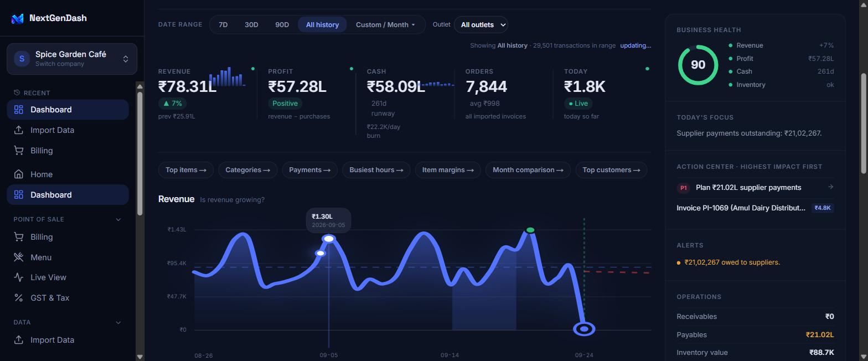This screenshot has width=868, height=361.
Task: Click the 7% revenue growth badge
Action: (x=173, y=104)
